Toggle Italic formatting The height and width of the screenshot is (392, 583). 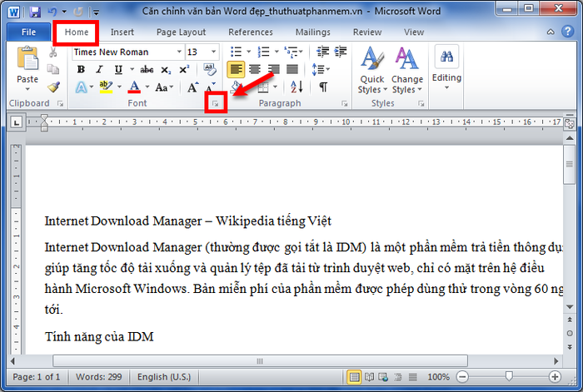click(99, 69)
